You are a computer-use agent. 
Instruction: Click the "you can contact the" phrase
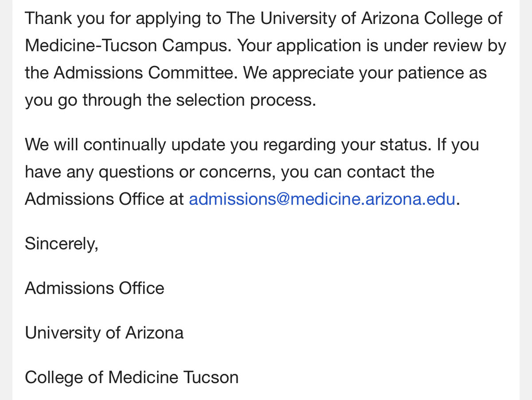(358, 172)
